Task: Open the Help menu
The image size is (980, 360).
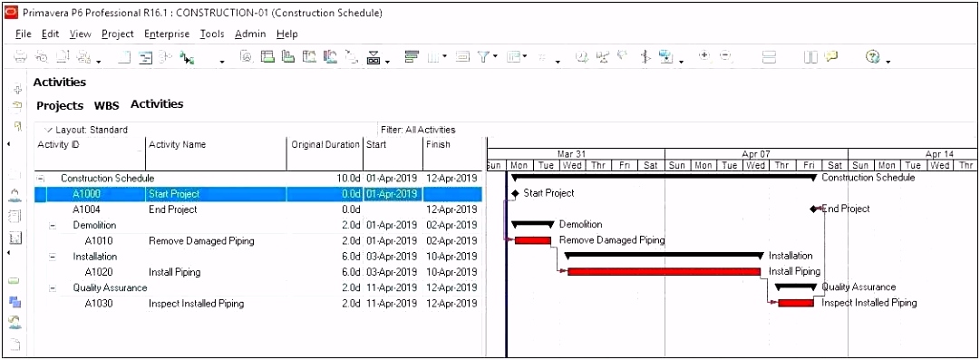Action: tap(286, 34)
